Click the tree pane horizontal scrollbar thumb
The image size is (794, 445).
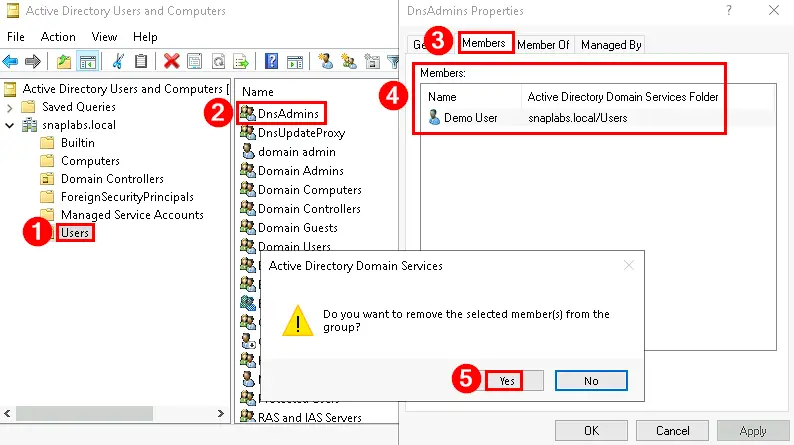pos(84,413)
